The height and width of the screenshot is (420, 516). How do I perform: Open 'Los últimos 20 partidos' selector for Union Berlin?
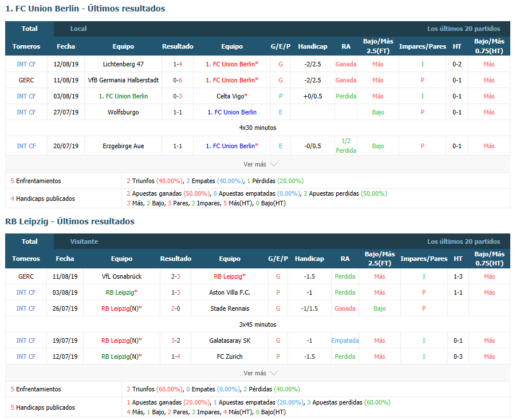coord(463,29)
